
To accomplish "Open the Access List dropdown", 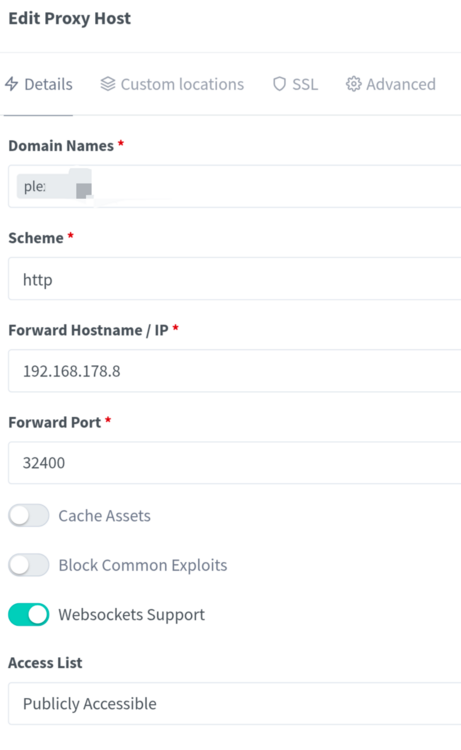I will (235, 704).
